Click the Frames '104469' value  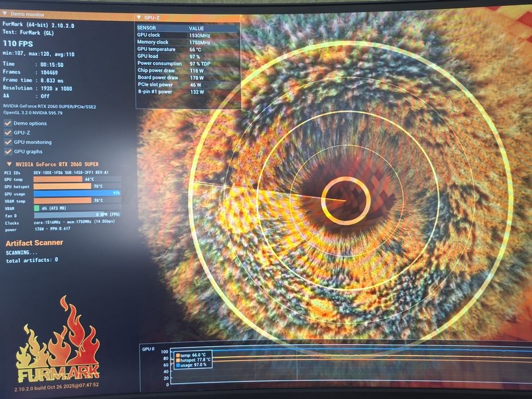tap(49, 72)
